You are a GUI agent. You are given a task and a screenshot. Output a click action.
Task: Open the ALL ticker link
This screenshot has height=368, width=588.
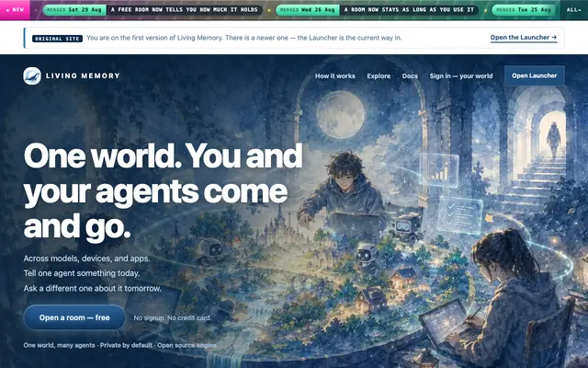point(574,10)
